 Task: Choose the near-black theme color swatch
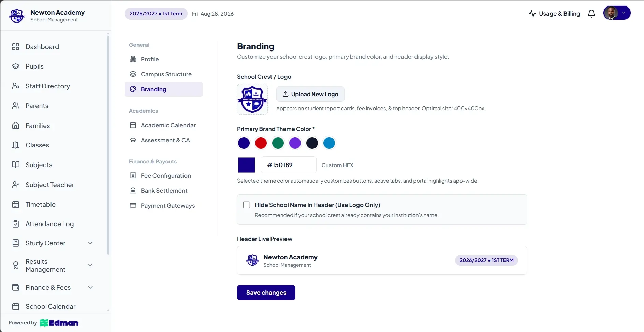(312, 143)
